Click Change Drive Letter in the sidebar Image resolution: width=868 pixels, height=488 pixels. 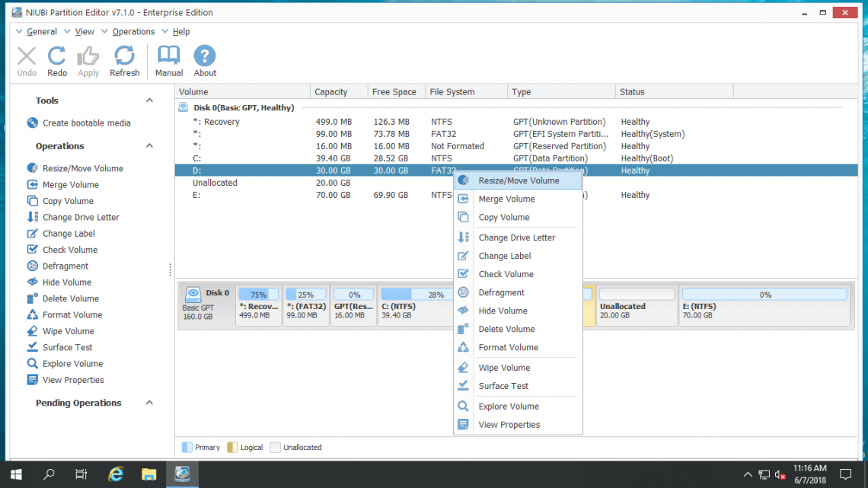pos(74,217)
